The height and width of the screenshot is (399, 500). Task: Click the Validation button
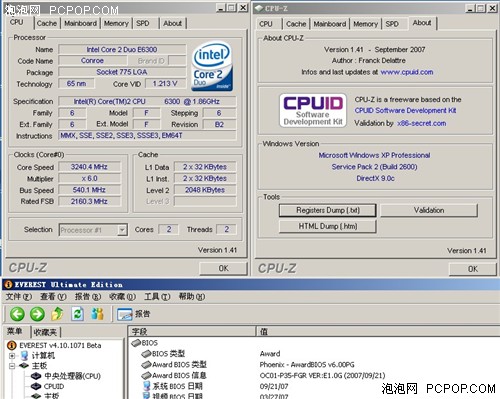point(429,210)
